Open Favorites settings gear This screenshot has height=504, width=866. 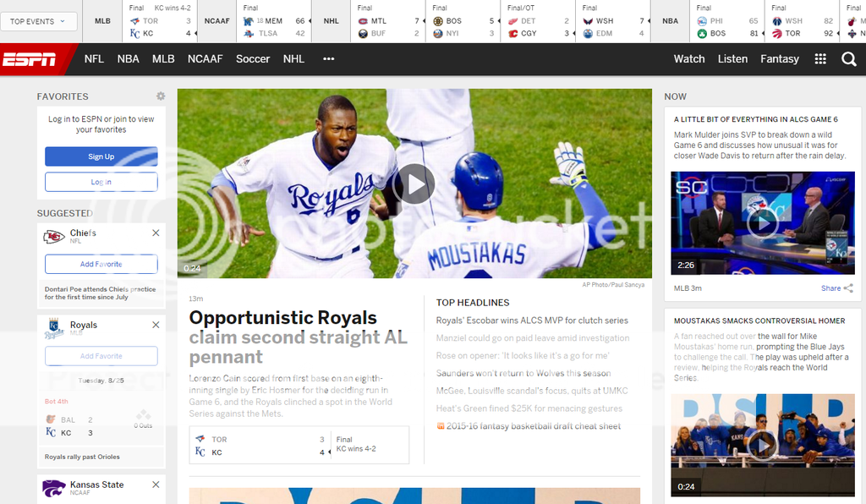coord(161,96)
